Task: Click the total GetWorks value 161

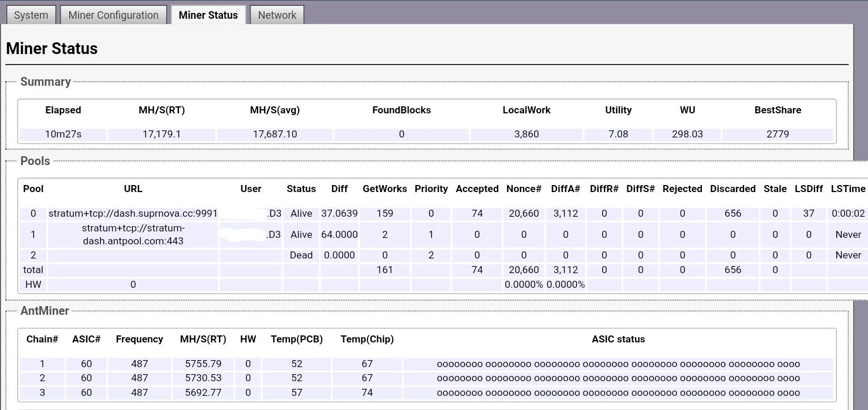Action: point(385,270)
